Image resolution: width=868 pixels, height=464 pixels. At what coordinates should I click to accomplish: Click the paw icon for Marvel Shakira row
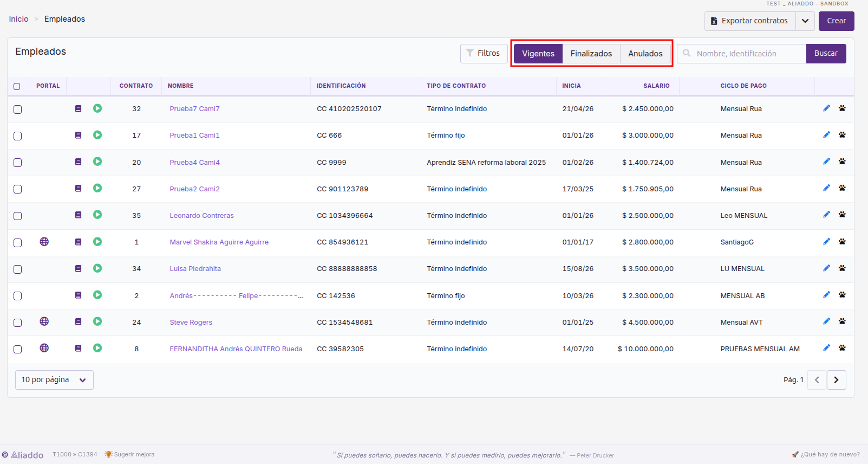point(842,241)
